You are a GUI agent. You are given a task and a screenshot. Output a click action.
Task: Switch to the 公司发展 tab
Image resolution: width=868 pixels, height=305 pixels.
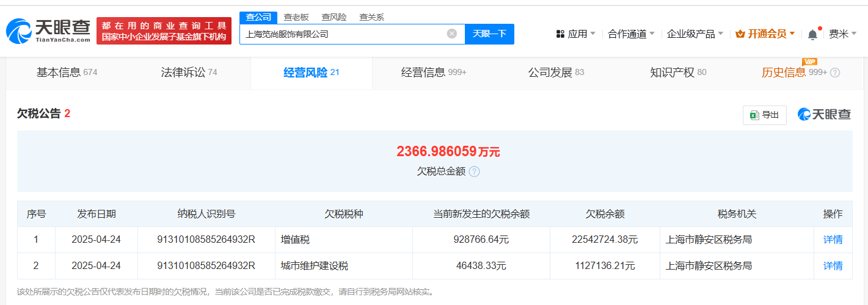[556, 73]
